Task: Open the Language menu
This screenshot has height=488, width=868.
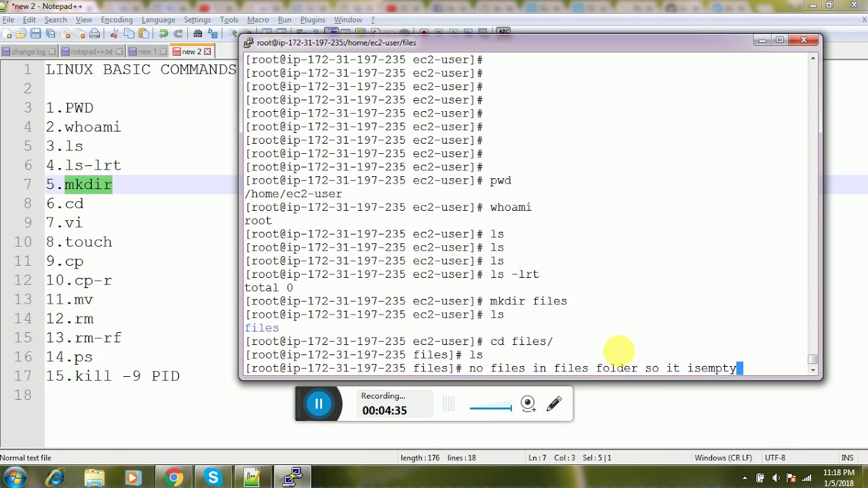Action: point(159,20)
